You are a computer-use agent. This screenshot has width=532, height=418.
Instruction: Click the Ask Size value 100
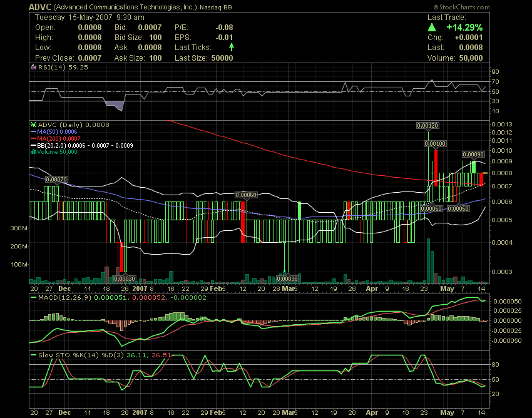coord(155,58)
